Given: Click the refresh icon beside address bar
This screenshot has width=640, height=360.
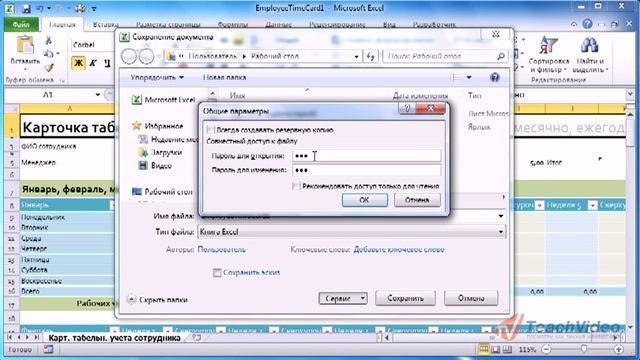Looking at the screenshot, I should click(370, 56).
